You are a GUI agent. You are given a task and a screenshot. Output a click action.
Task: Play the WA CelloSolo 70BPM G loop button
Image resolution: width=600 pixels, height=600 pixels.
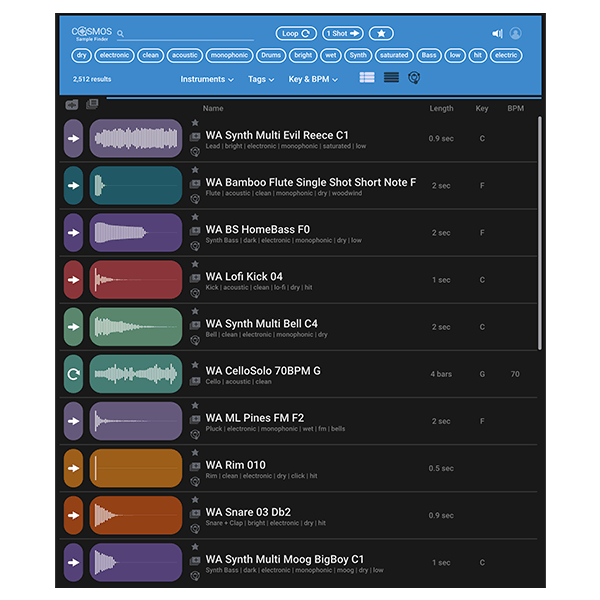pos(73,374)
